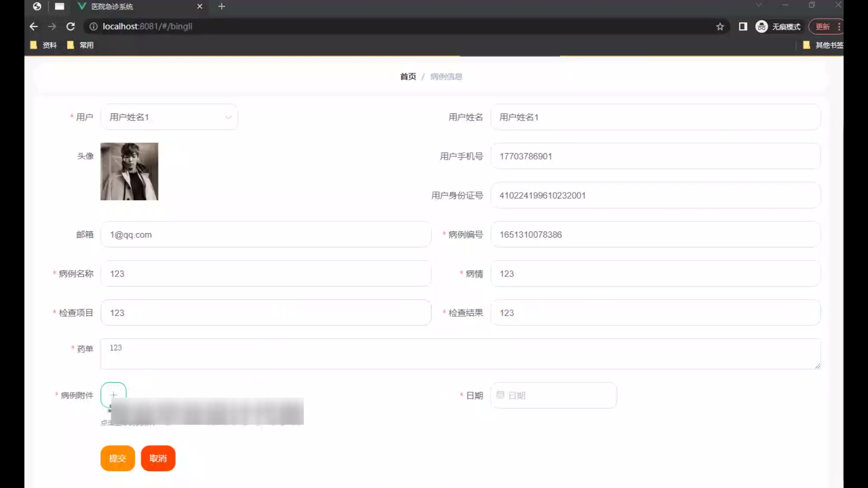Open new tab with plus icon
This screenshot has height=488, width=868.
coord(222,6)
